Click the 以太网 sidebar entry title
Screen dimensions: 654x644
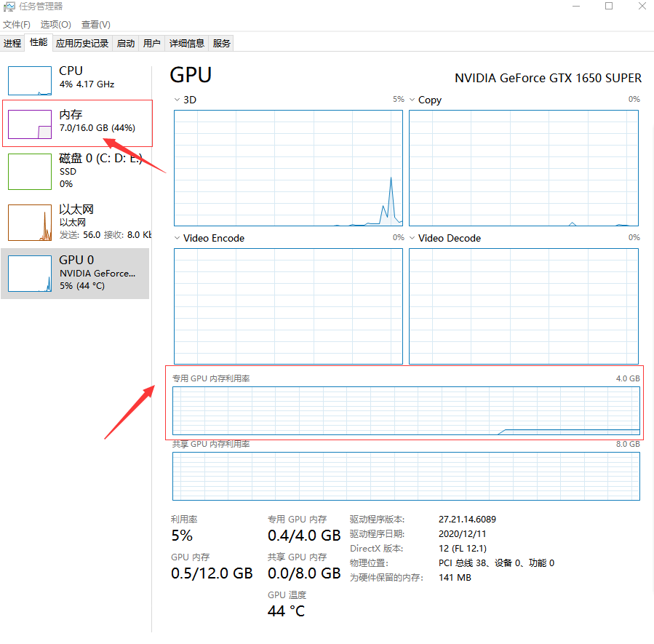coord(76,210)
